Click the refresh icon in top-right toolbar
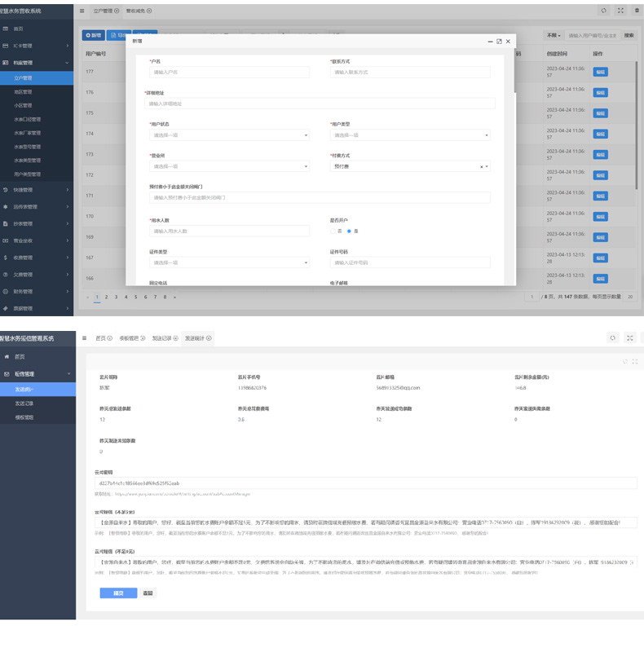644x648 pixels. click(x=603, y=11)
